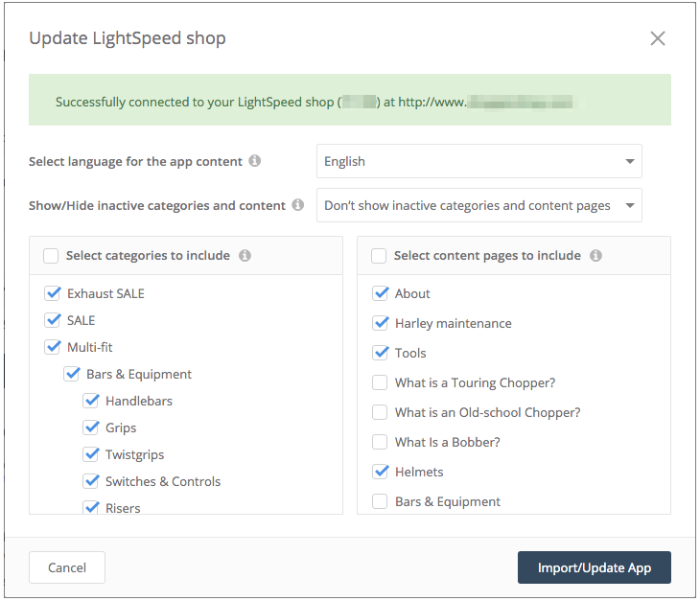Click info icon next to Select content pages
The width and height of the screenshot is (700, 601).
point(595,256)
